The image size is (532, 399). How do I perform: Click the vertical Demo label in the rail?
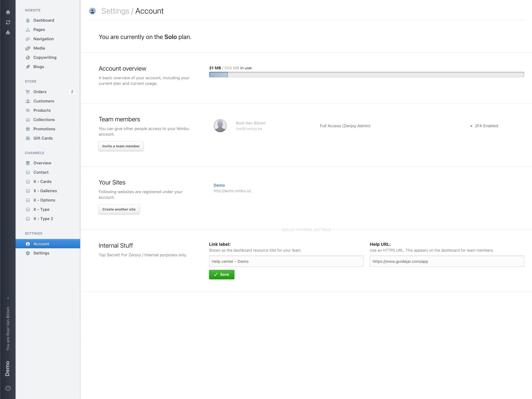(x=8, y=369)
